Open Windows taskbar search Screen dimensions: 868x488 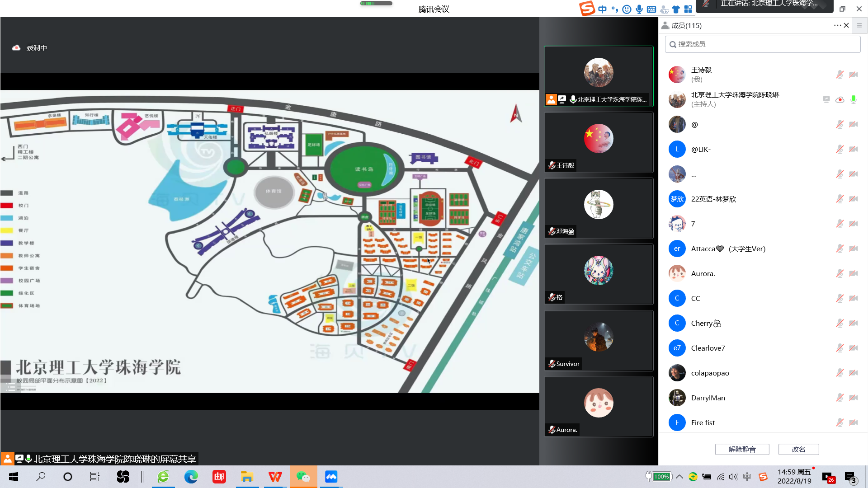coord(41,477)
